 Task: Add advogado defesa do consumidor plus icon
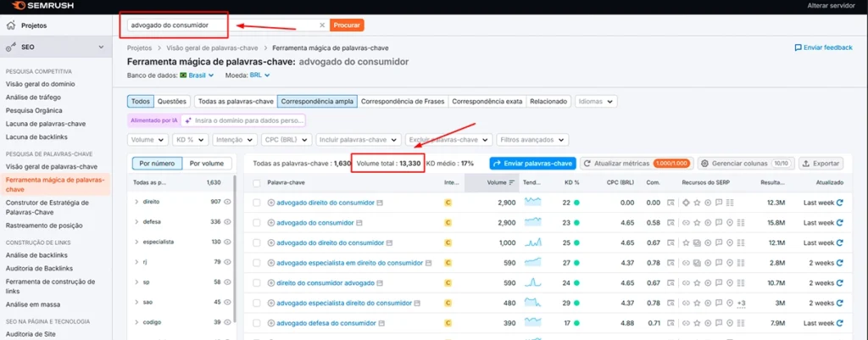pyautogui.click(x=271, y=323)
